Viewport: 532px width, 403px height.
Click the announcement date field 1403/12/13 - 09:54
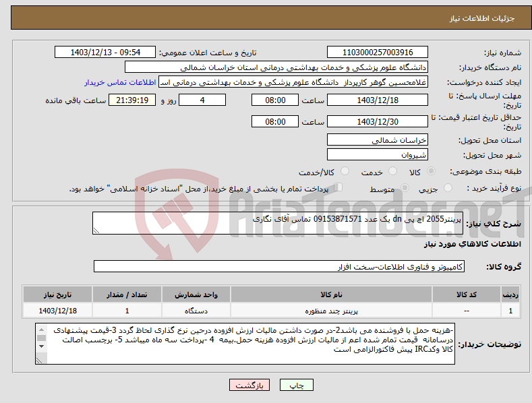tap(105, 53)
